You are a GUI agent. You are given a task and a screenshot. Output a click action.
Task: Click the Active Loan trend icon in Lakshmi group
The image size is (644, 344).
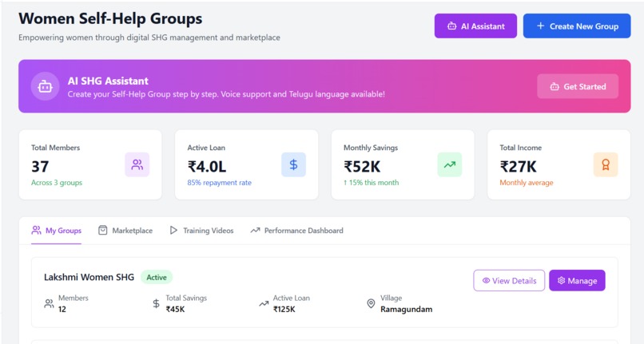click(264, 304)
